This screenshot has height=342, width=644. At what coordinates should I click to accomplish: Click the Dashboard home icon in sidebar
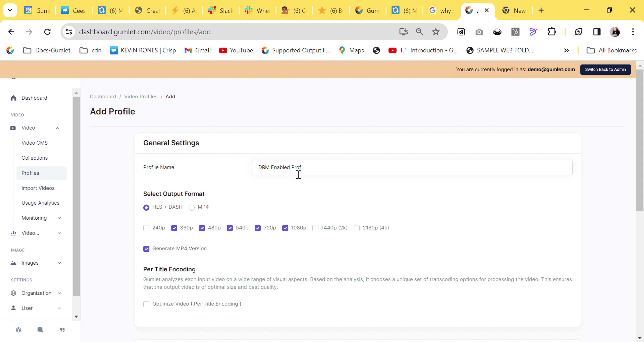pyautogui.click(x=13, y=98)
